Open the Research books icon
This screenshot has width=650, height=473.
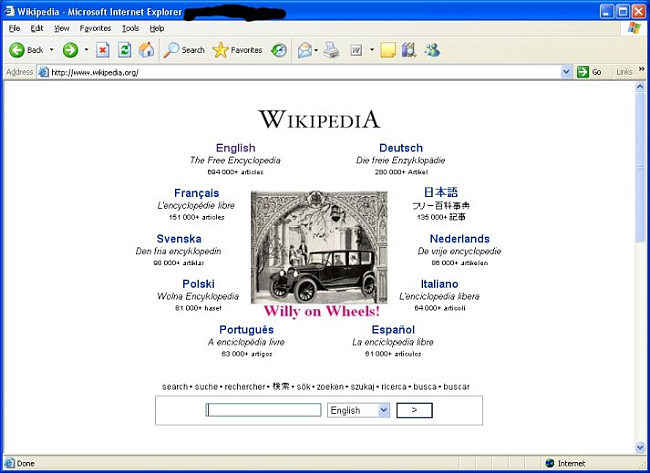coord(409,50)
